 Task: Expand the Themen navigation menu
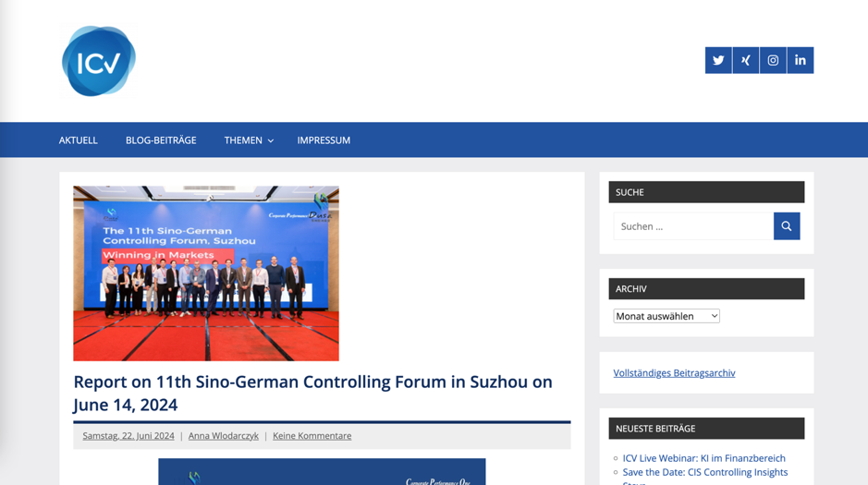pos(249,140)
